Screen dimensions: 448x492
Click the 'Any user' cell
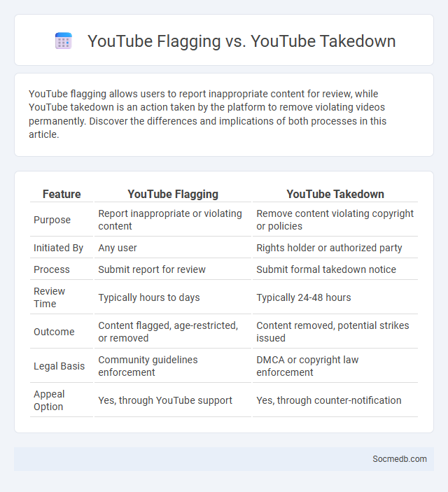173,248
